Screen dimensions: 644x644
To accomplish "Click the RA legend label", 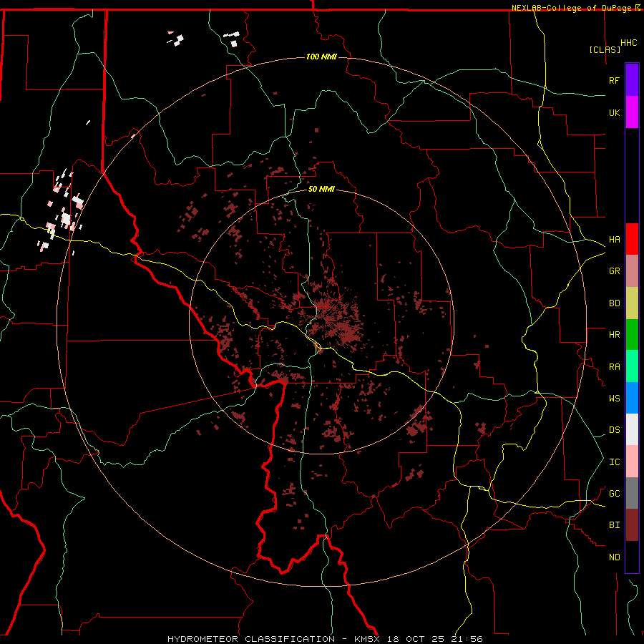I will pos(615,367).
